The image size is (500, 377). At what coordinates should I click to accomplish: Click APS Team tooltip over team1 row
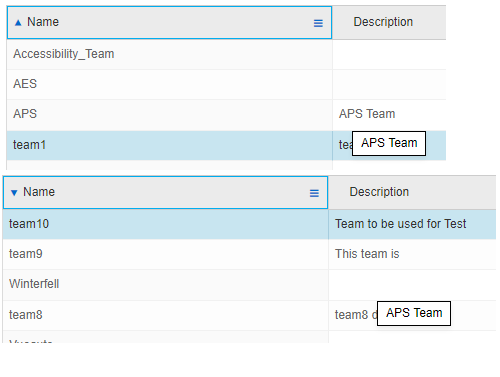click(x=389, y=143)
